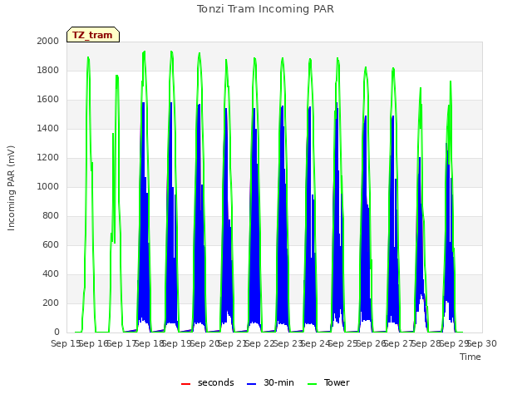
Task: Click the 200 y-axis tick label
Action: (51, 303)
